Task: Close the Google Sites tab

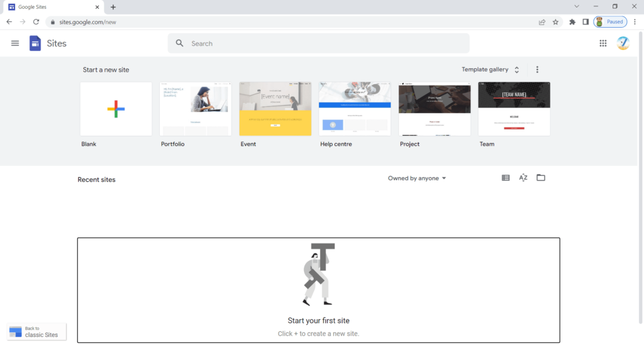Action: 97,7
